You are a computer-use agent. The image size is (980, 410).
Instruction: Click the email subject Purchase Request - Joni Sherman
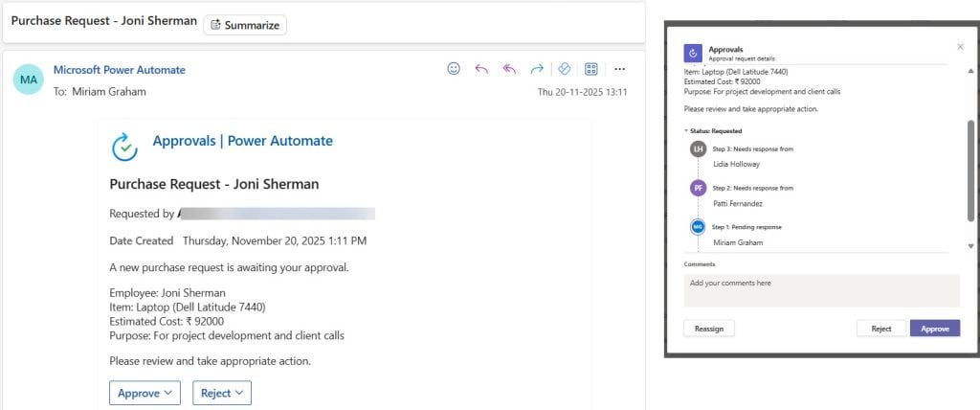(103, 21)
